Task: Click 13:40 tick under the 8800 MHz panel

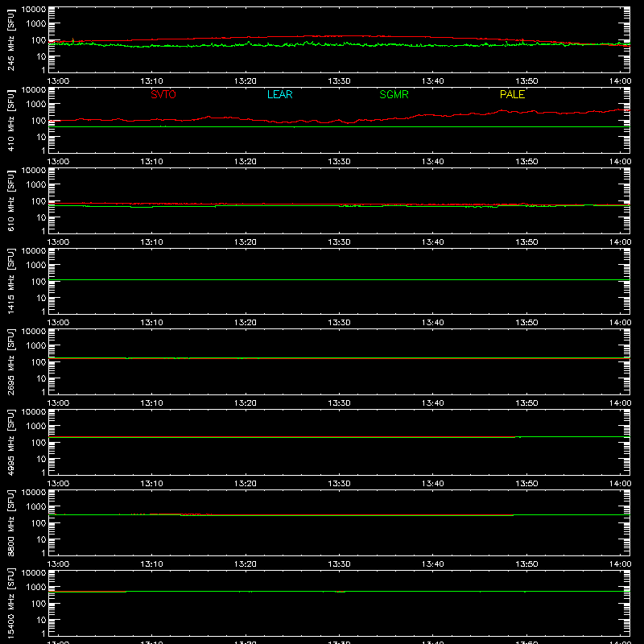Action: coord(433,564)
